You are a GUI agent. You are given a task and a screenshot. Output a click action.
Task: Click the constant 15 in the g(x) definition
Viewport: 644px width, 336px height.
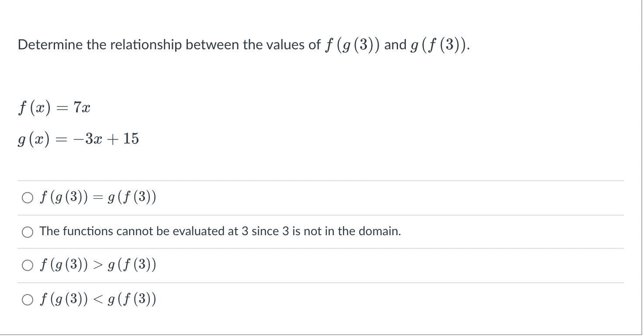[x=131, y=139]
